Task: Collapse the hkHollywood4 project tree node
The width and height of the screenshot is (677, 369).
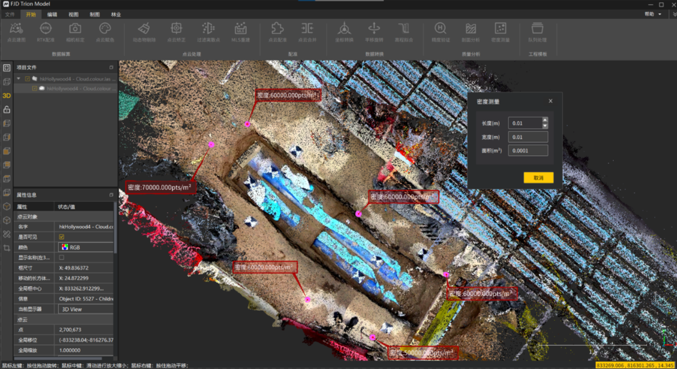Action: pos(19,79)
